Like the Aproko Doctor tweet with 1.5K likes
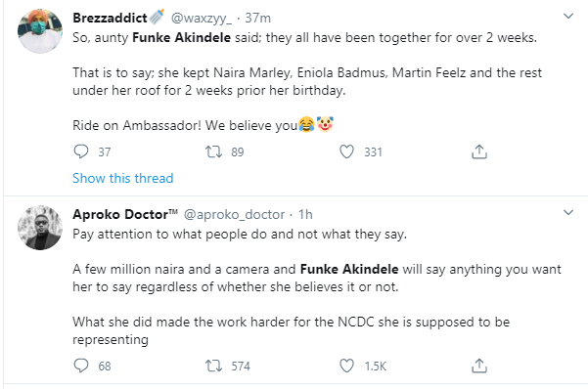This screenshot has height=389, width=588. tap(346, 366)
